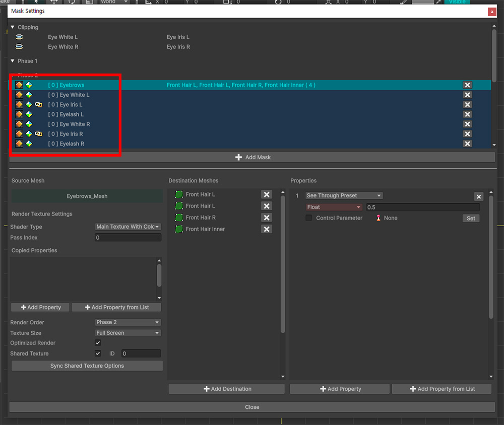
Task: Click Add Property below the Properties panel
Action: (x=340, y=389)
